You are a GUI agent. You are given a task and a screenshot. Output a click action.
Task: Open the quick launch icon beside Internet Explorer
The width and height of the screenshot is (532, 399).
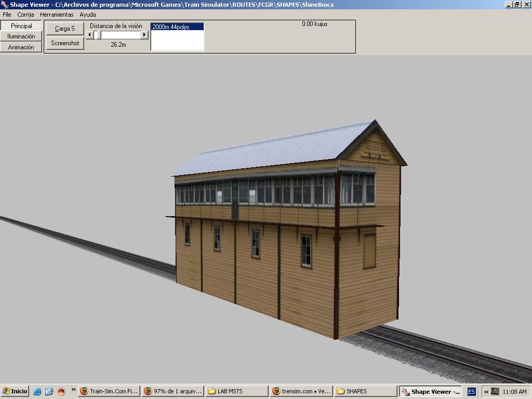click(49, 391)
